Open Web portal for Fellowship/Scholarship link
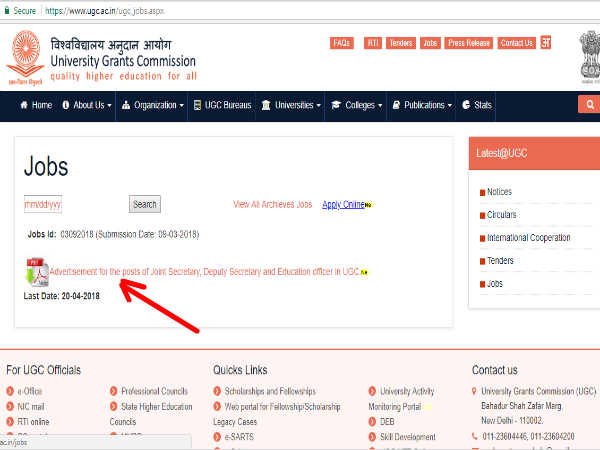 click(x=277, y=414)
